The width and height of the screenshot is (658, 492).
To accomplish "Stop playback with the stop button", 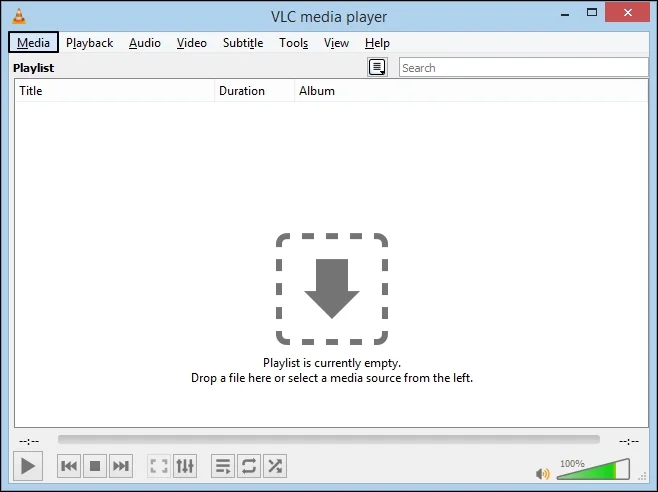I will [x=95, y=466].
